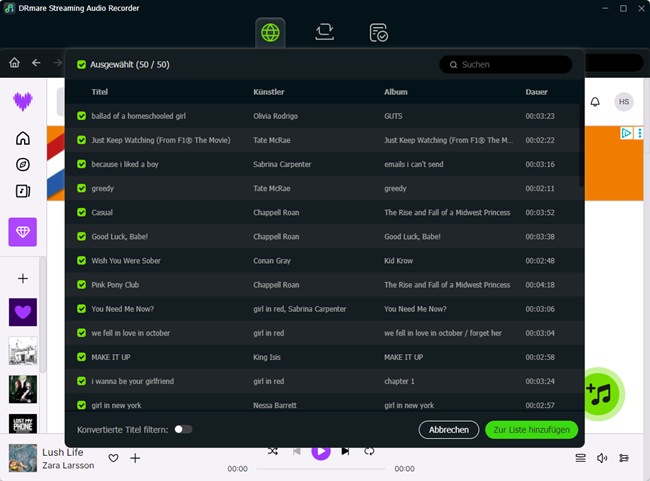This screenshot has height=481, width=650.
Task: Open the queue list icon
Action: click(580, 458)
